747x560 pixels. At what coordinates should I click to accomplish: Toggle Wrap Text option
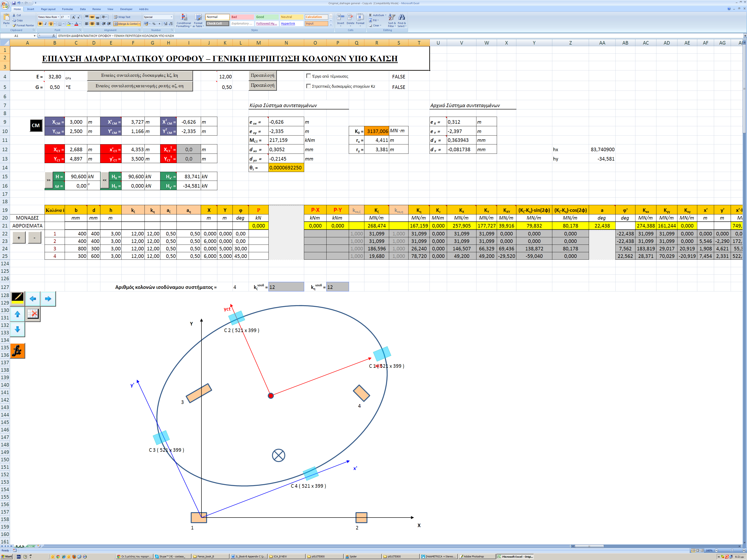click(122, 17)
